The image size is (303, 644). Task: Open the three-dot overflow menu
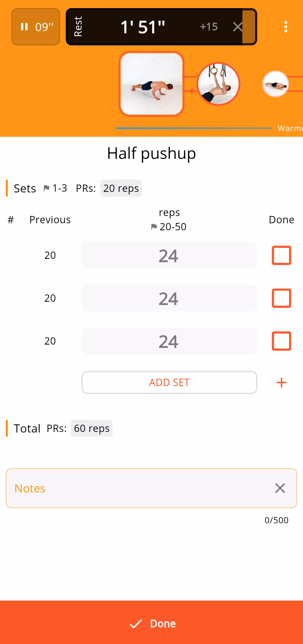click(286, 27)
